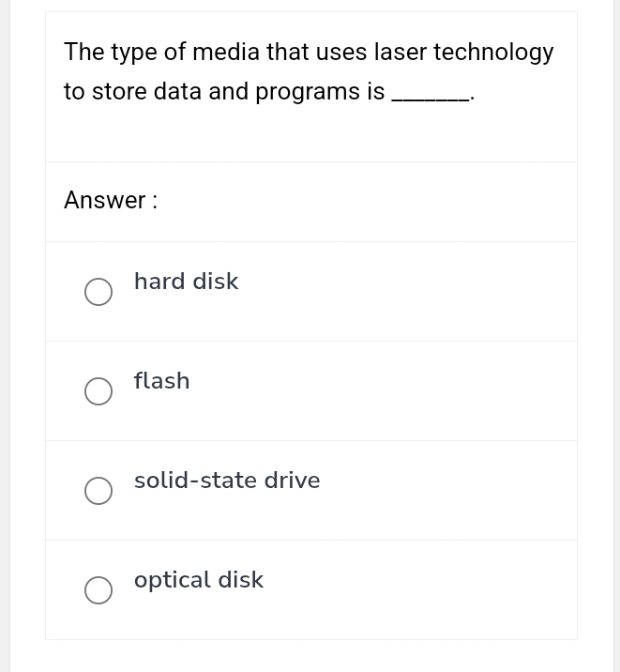This screenshot has width=620, height=672.
Task: Choose the "solid-state drive" radio button
Action: [98, 491]
